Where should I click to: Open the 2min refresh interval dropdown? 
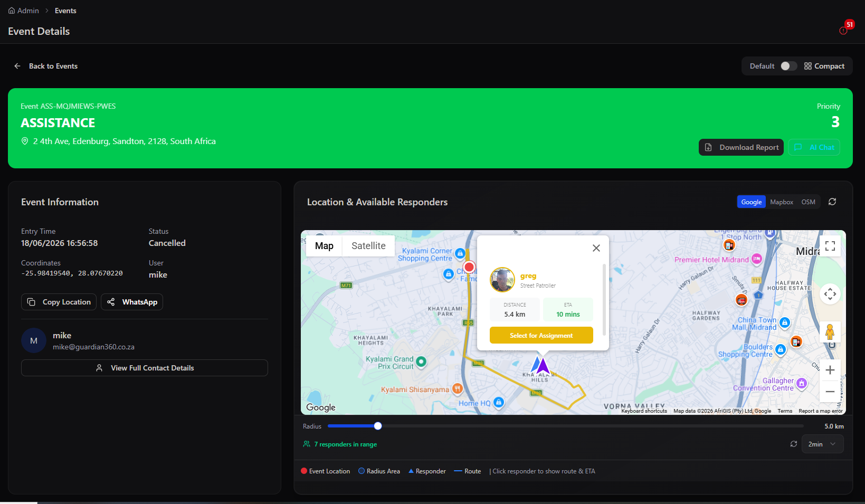point(822,444)
